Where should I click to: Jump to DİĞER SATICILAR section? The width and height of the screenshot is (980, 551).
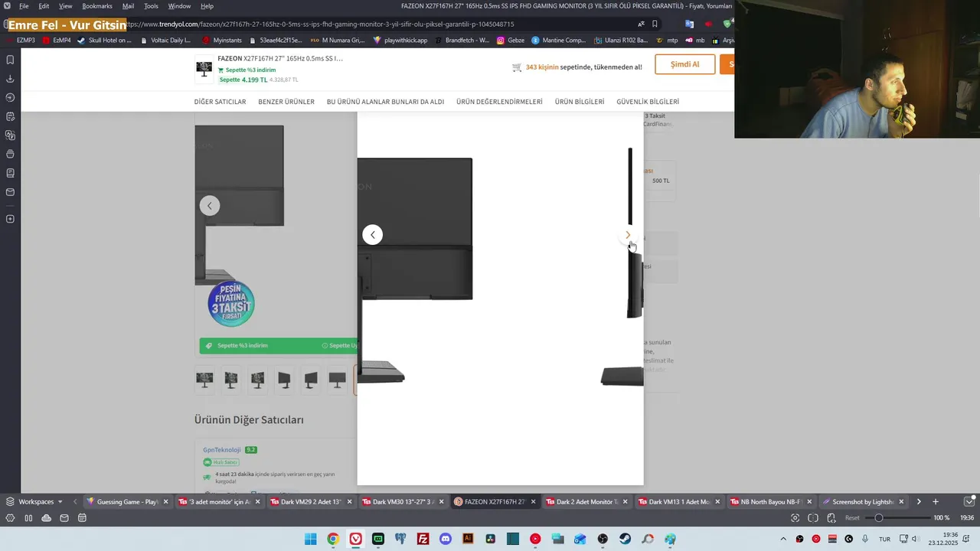tap(220, 102)
